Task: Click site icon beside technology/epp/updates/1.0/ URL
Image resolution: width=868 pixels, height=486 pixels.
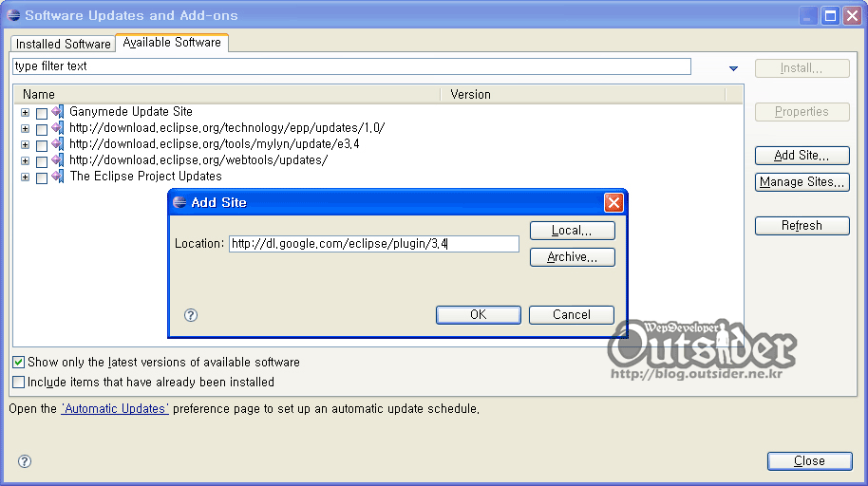Action: pos(58,128)
